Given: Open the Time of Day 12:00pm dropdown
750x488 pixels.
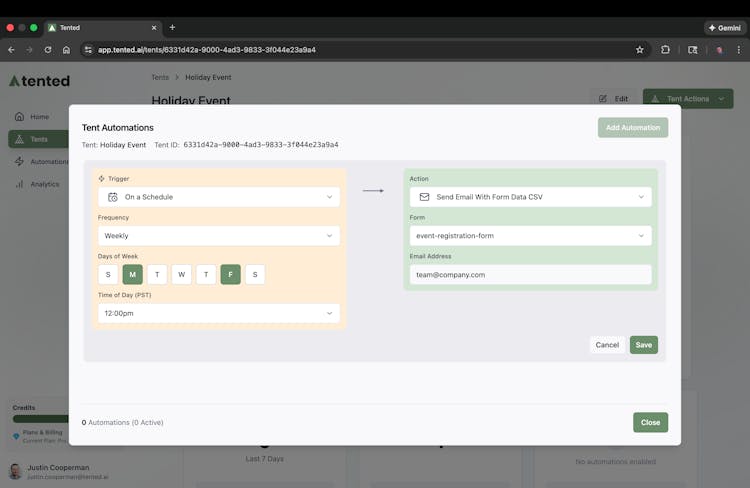Looking at the screenshot, I should pos(219,313).
